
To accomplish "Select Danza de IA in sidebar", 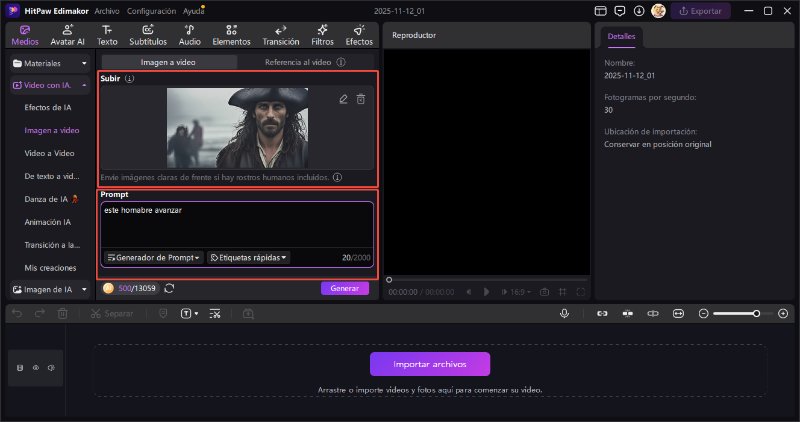I will [51, 199].
